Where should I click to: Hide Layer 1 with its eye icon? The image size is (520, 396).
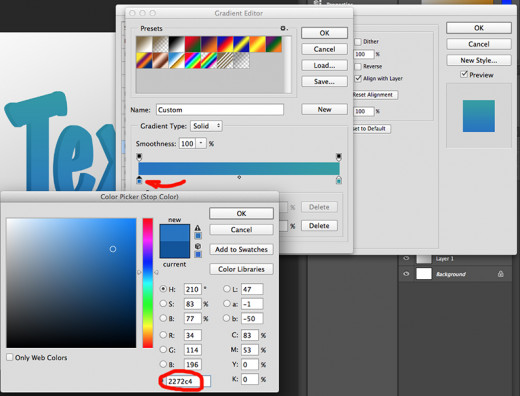pos(406,258)
